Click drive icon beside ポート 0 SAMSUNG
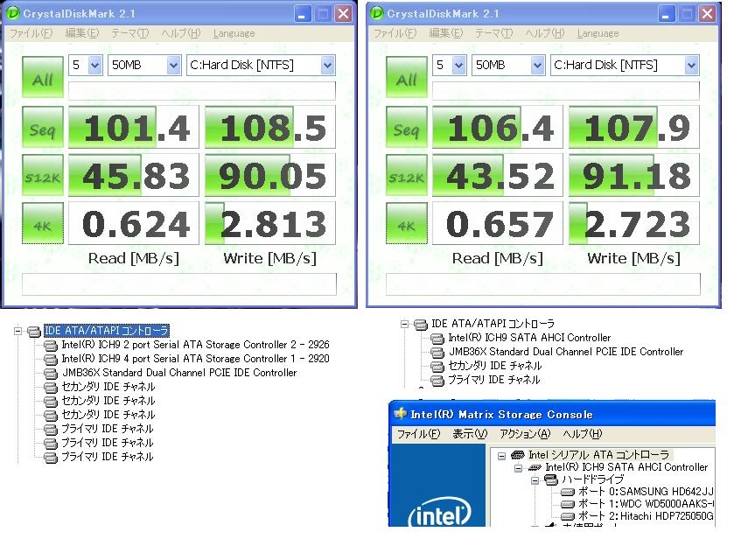 pyautogui.click(x=568, y=492)
